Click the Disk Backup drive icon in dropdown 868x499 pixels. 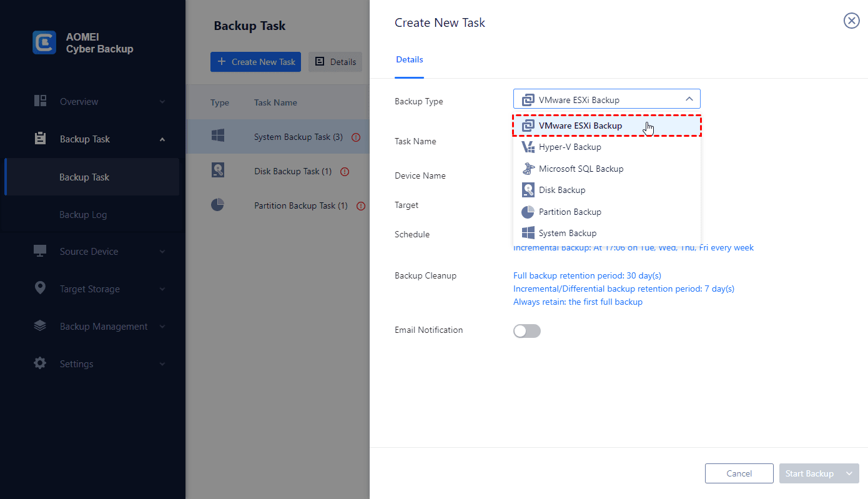[528, 190]
